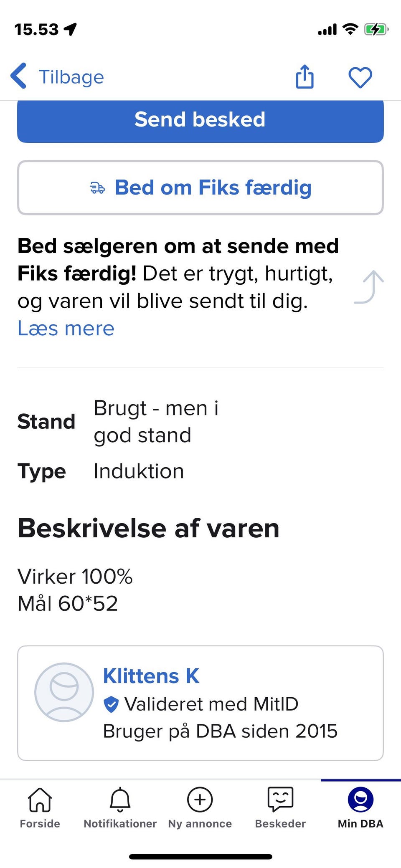Tap Bed om Fiks færdig button

(x=200, y=187)
